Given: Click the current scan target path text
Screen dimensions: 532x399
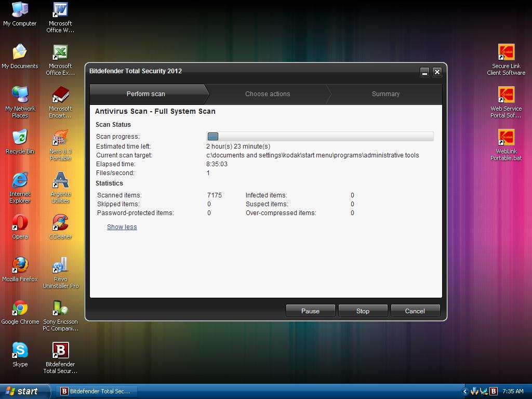Looking at the screenshot, I should (312, 155).
